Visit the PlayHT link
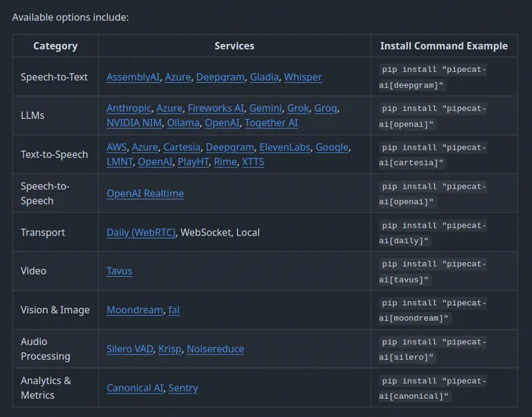Screen dimensions: 532x417 click(193, 162)
